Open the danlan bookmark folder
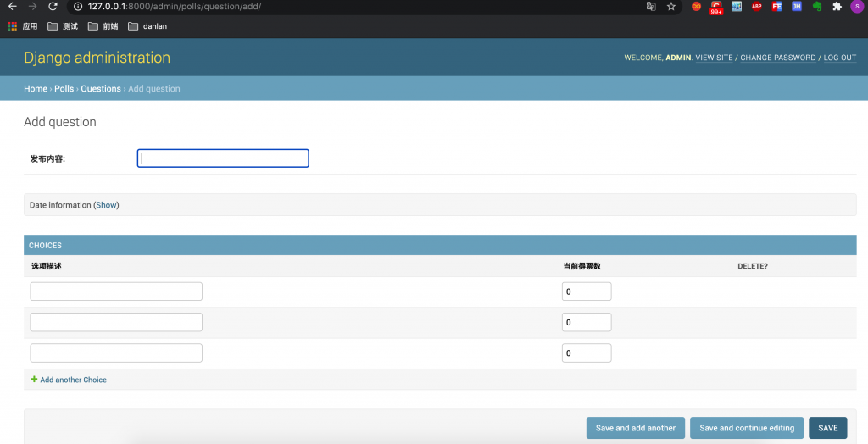The height and width of the screenshot is (444, 868). 148,26
